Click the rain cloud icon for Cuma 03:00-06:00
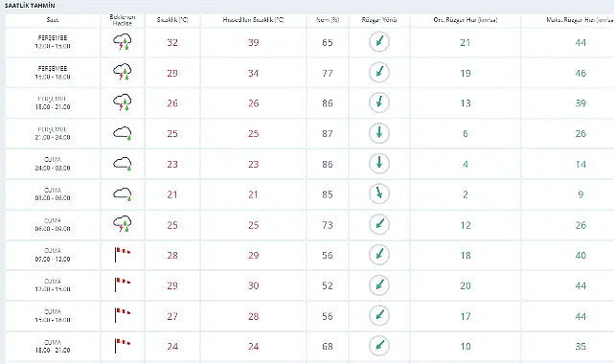Image resolution: width=614 pixels, height=364 pixels. point(123,194)
